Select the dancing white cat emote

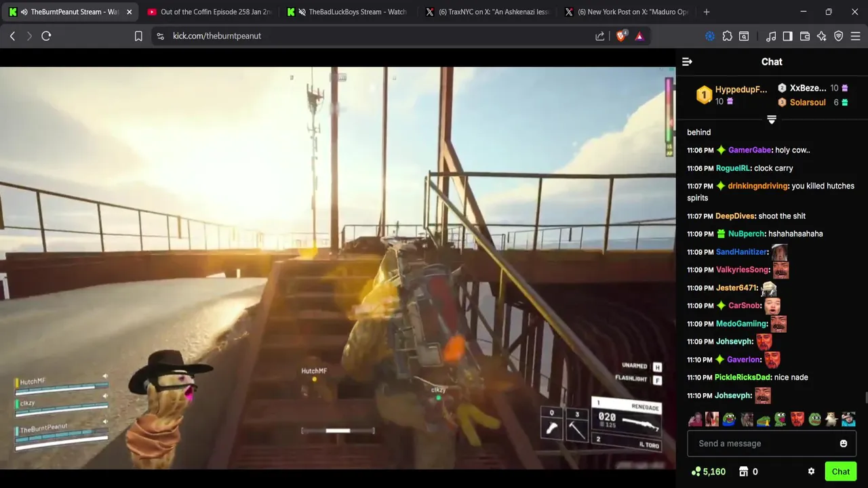click(x=831, y=420)
